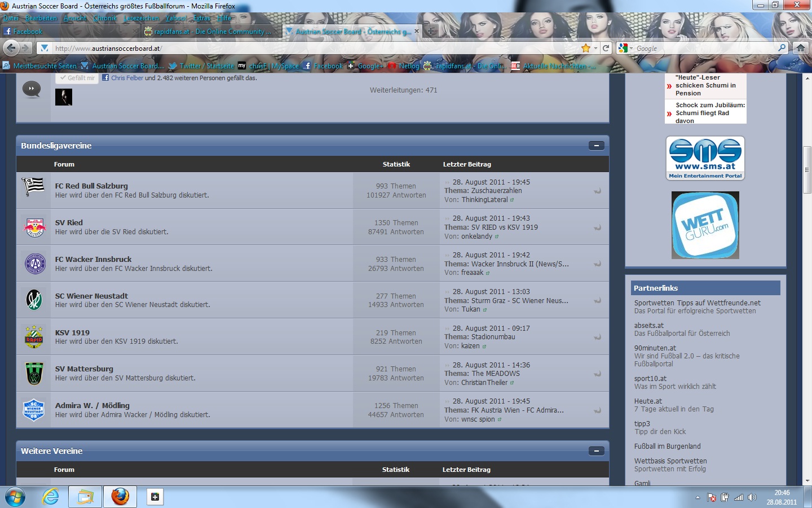Click the sms.at advertisement banner
This screenshot has width=812, height=508.
point(705,158)
